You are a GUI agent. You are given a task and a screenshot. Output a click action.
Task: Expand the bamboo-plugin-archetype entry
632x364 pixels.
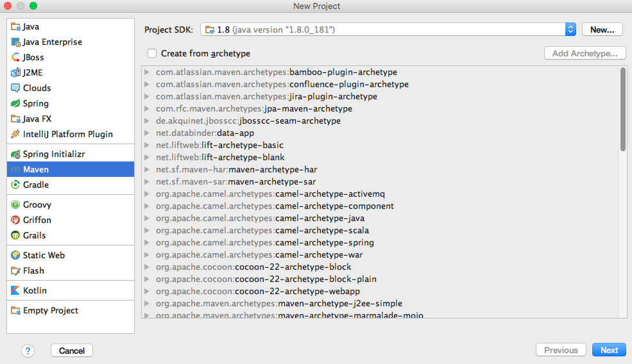[x=148, y=72]
